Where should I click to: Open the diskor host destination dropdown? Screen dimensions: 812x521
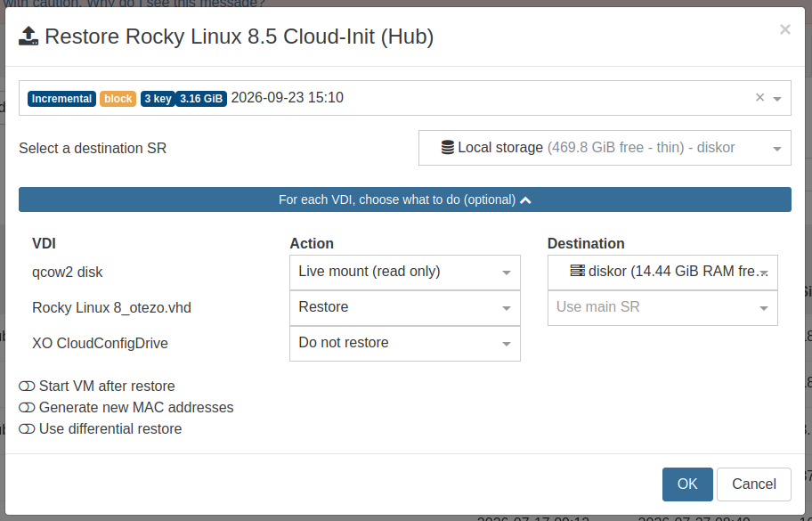coord(662,273)
